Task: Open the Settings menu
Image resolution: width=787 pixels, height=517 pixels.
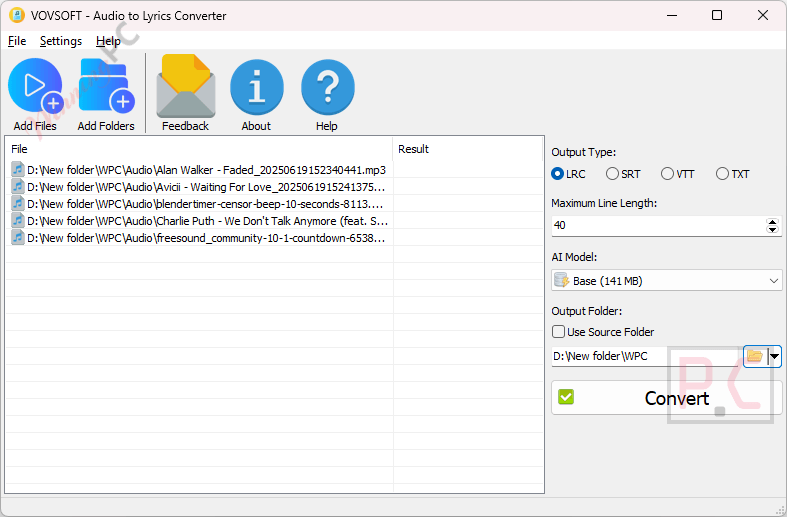Action: [x=61, y=41]
